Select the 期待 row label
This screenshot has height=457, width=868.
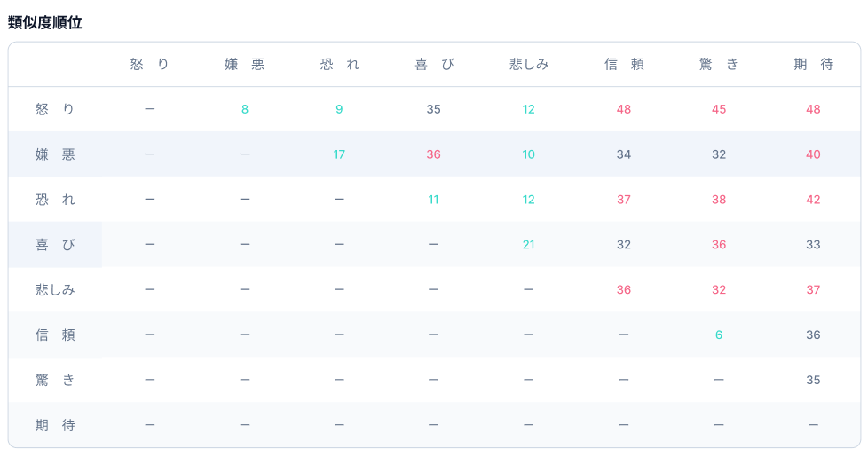(55, 425)
